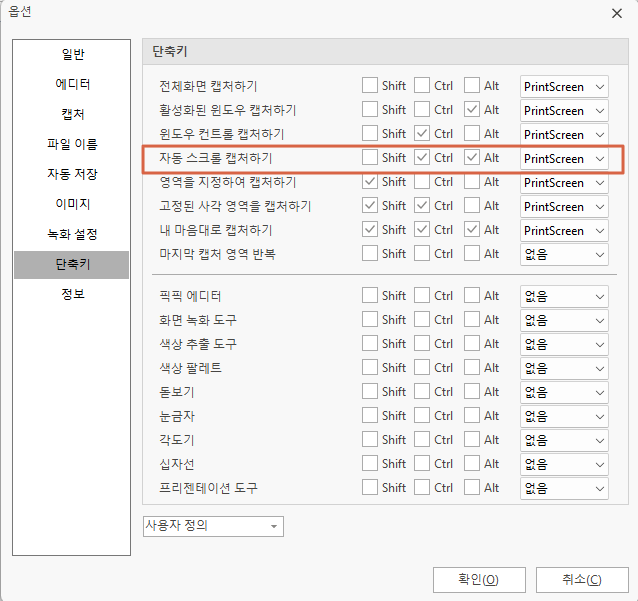The width and height of the screenshot is (638, 601).
Task: Open key dropdown for 전체화면 캡처하기
Action: 564,87
